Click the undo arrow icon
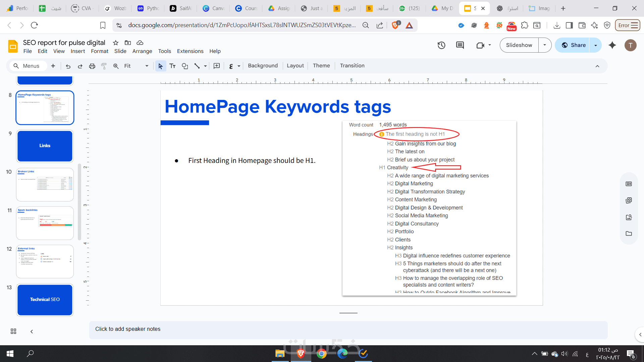This screenshot has height=362, width=644. pos(68,66)
